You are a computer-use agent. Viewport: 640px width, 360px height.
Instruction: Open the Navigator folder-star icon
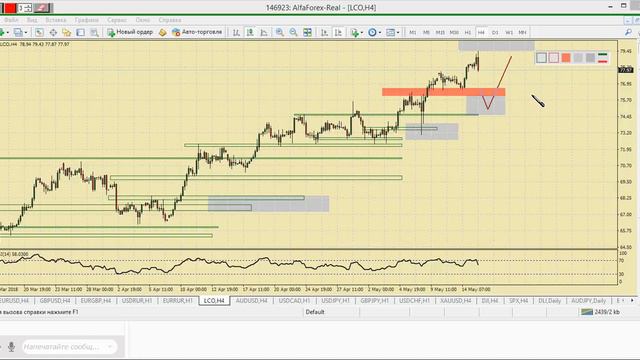(x=67, y=32)
